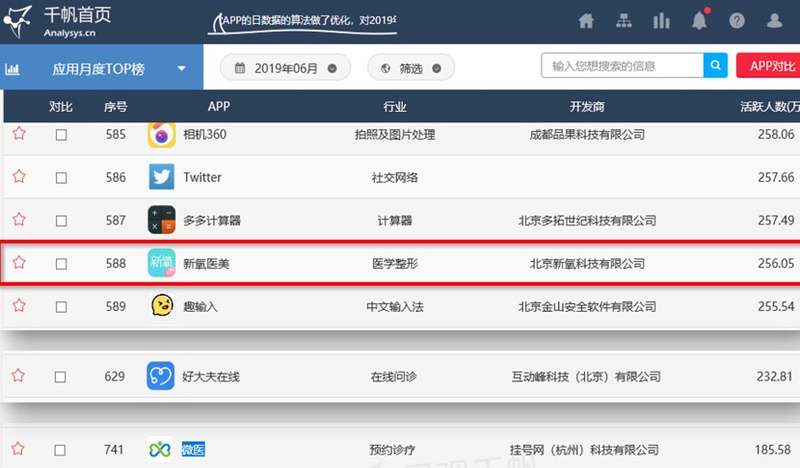Image resolution: width=800 pixels, height=468 pixels.
Task: Open the sitemap hierarchy icon
Action: pos(623,21)
